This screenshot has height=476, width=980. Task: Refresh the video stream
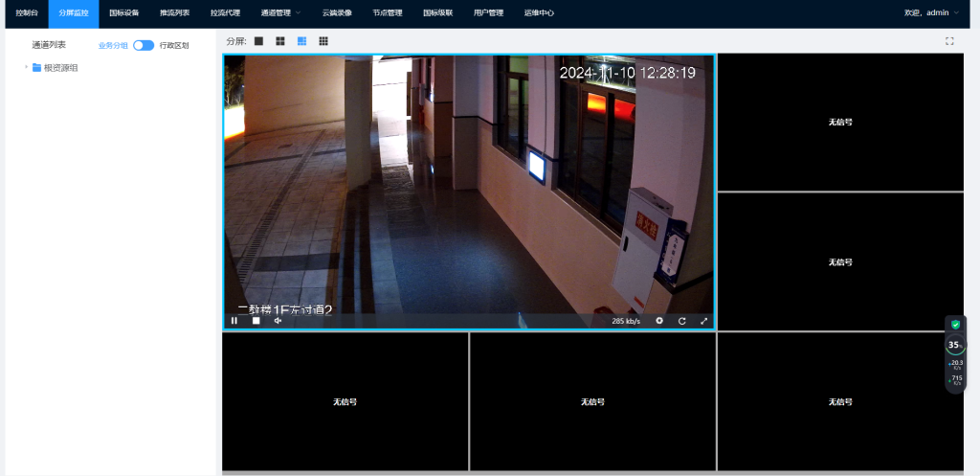(682, 321)
